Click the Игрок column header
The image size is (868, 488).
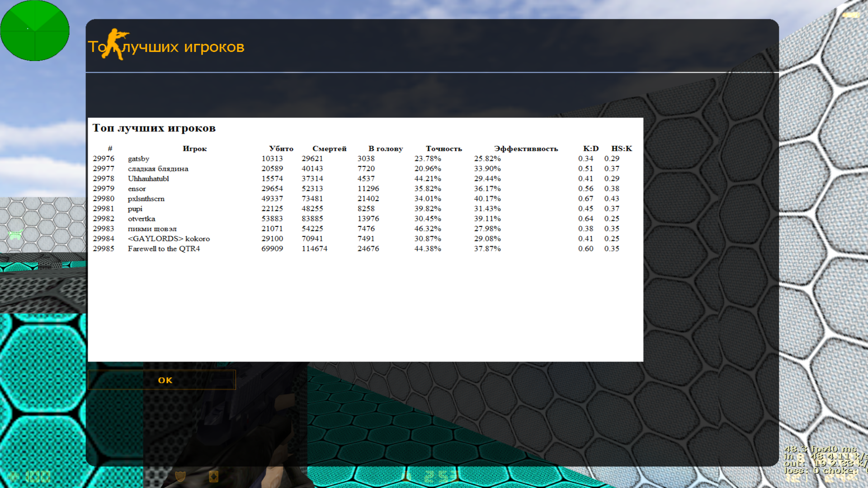(194, 149)
